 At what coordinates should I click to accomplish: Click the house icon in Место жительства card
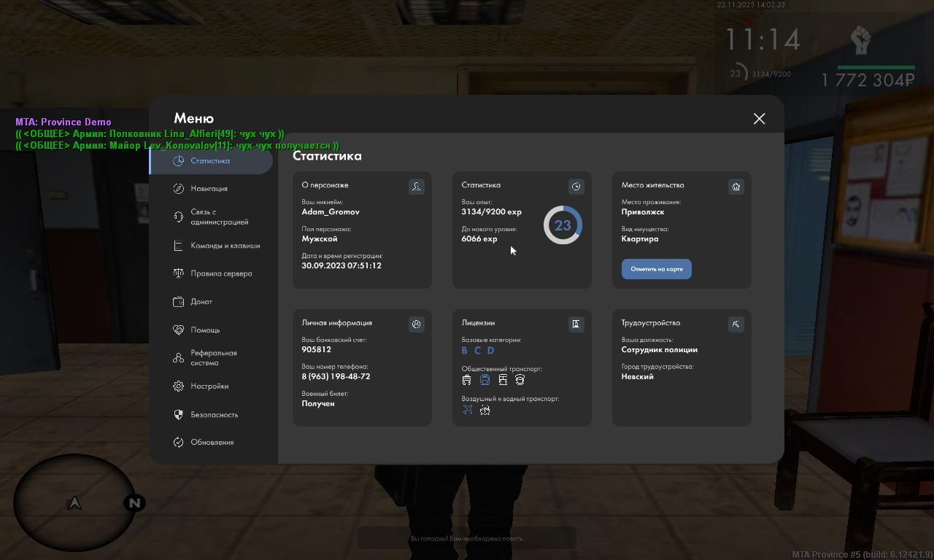[736, 187]
